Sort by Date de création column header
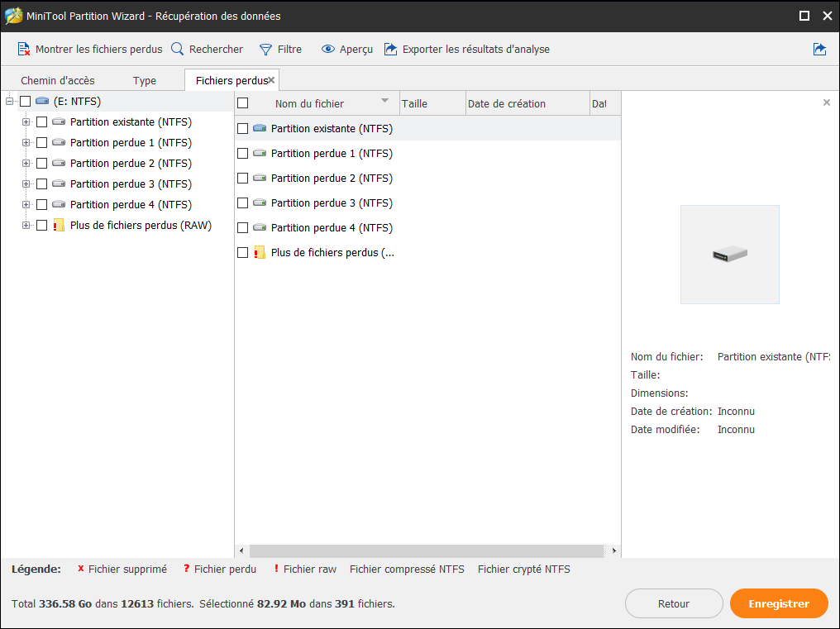The height and width of the screenshot is (629, 840). tap(527, 103)
